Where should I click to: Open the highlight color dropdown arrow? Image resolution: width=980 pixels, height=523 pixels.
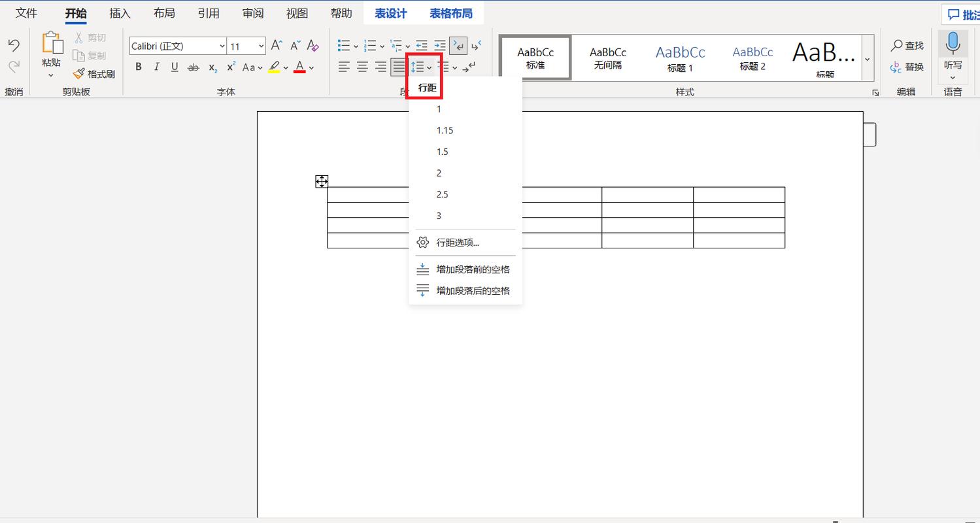pos(286,67)
